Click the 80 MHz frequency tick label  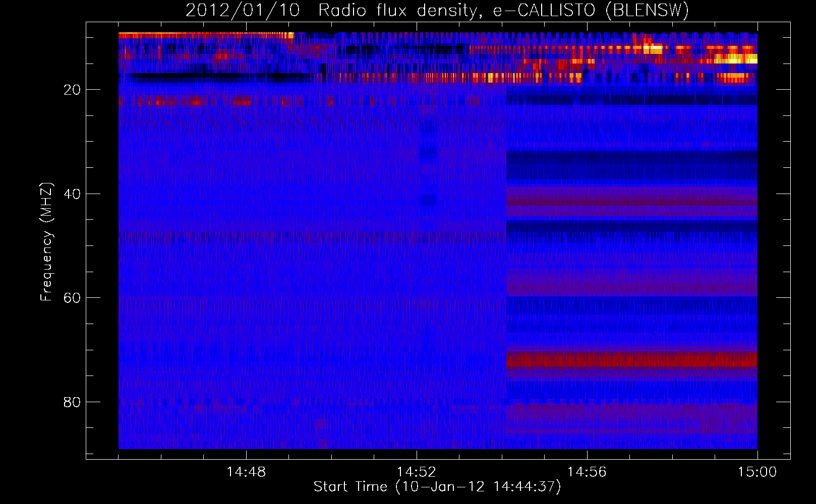point(72,402)
